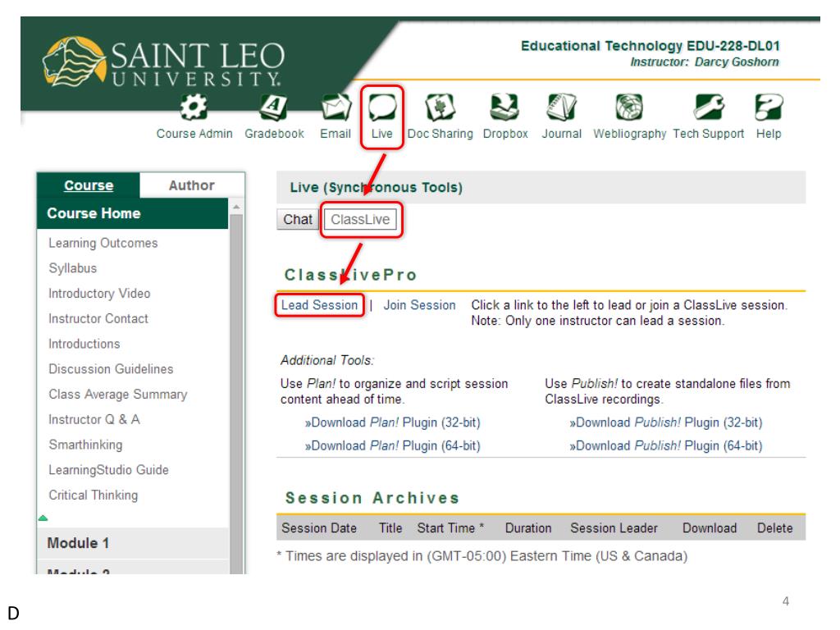Open Introductions in sidebar
Image resolution: width=840 pixels, height=630 pixels.
click(x=84, y=344)
